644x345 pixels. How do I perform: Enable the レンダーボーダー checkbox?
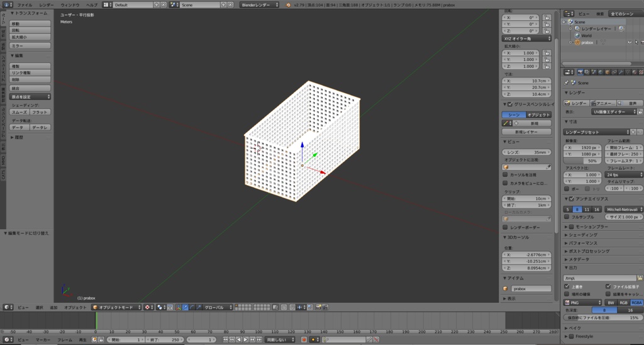(x=505, y=227)
